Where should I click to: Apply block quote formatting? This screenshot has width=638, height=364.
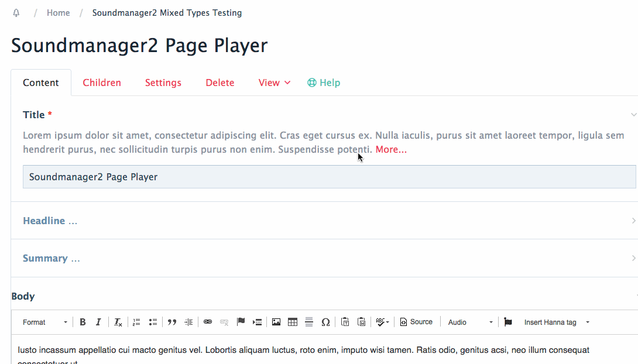coord(172,322)
